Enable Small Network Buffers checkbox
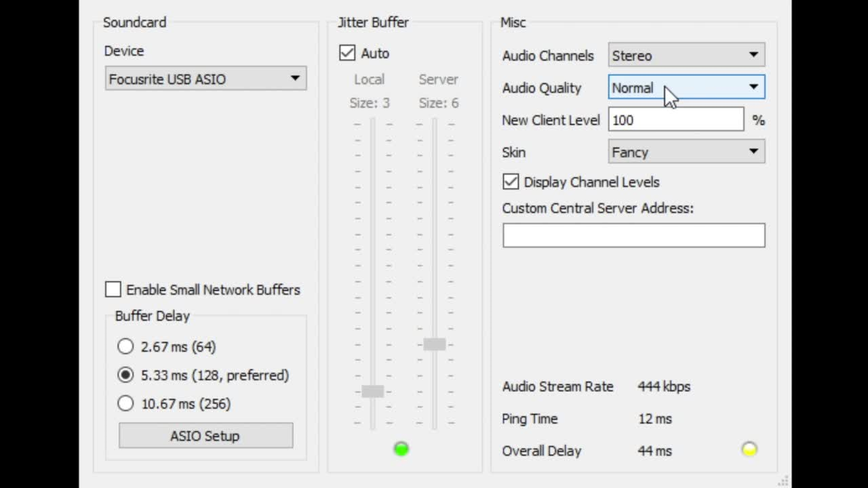 point(113,289)
